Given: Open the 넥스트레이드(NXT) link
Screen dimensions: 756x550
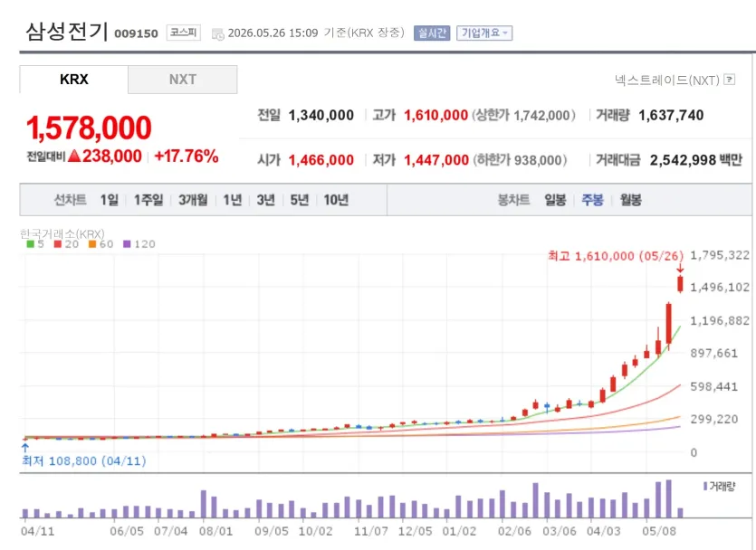Looking at the screenshot, I should 667,80.
